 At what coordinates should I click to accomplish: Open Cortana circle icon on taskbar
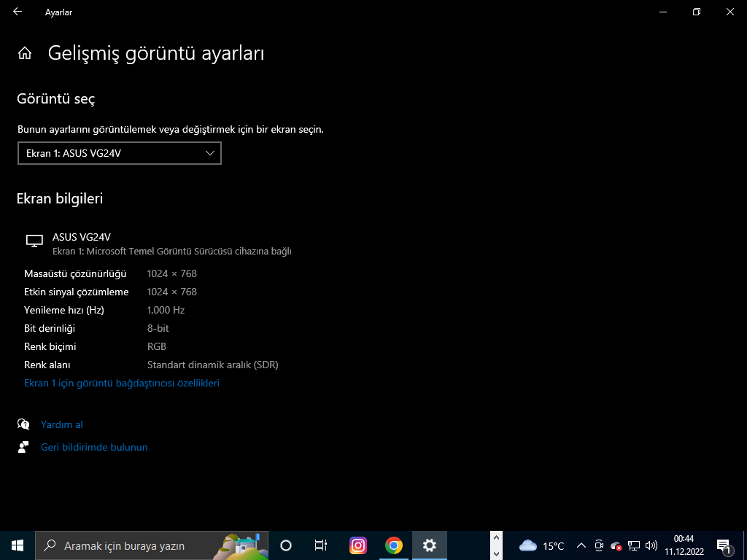point(286,545)
